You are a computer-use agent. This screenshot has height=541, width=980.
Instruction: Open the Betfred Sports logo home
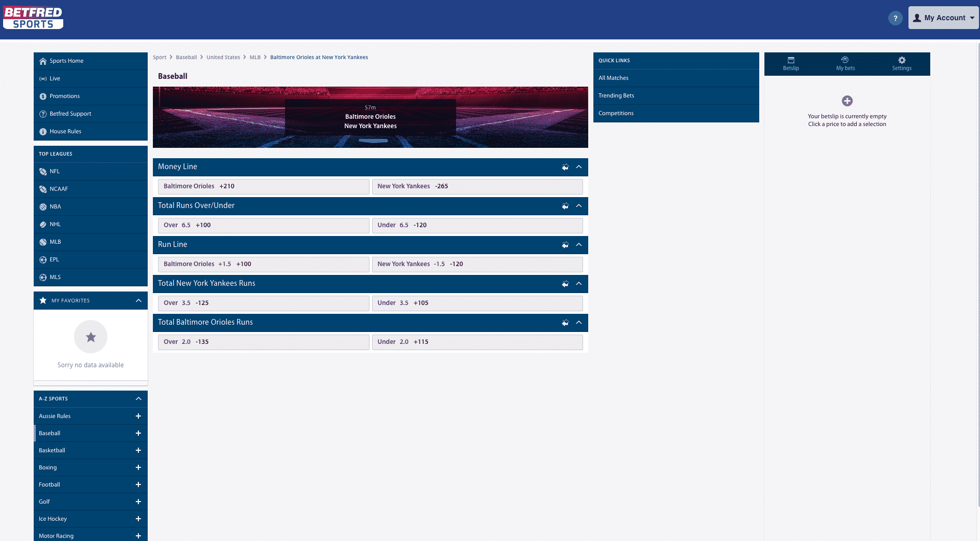33,18
